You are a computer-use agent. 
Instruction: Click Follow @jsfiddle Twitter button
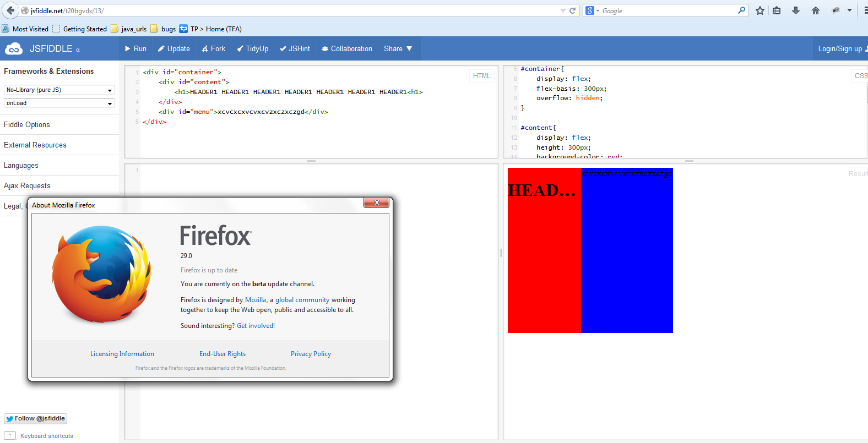coord(36,418)
